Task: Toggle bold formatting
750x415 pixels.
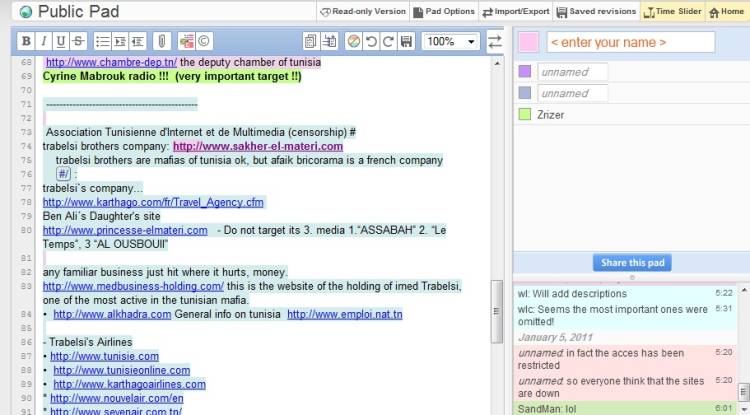Action: (26, 42)
